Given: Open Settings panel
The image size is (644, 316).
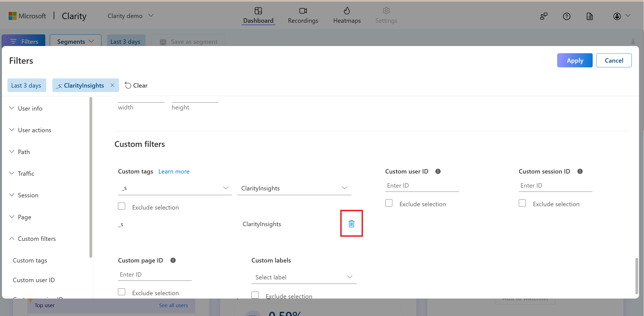Looking at the screenshot, I should coord(386,16).
